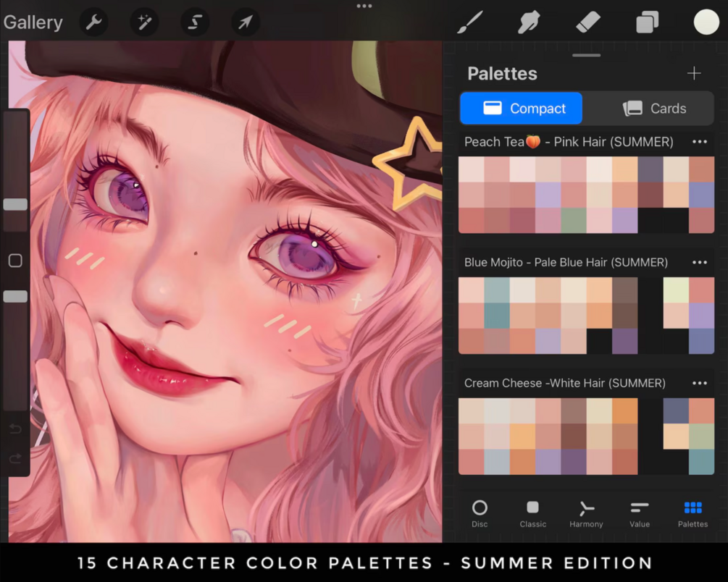
Task: Open the Adjustments magic wand menu
Action: pyautogui.click(x=144, y=22)
